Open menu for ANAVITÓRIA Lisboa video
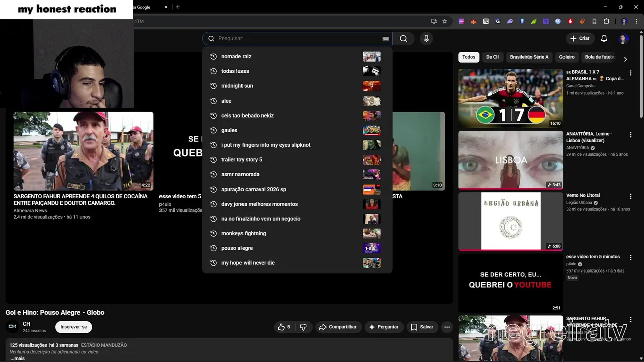The image size is (644, 362). pos(631,135)
